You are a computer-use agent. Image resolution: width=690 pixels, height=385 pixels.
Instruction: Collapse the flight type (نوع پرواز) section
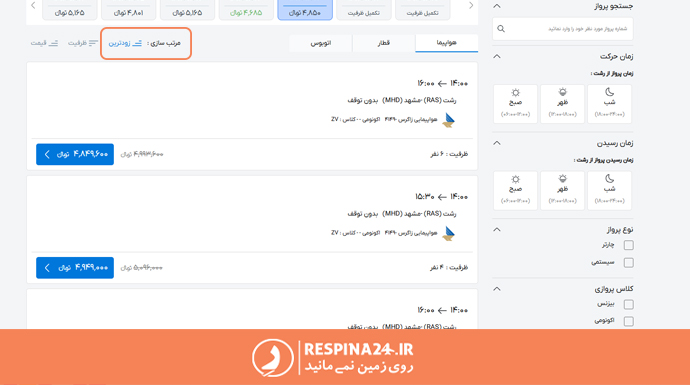point(497,230)
